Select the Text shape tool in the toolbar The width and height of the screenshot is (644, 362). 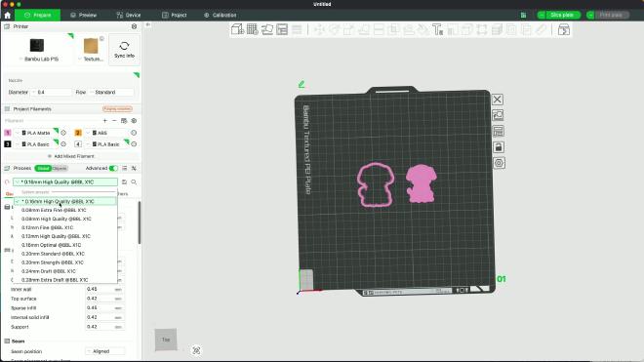coord(437,29)
